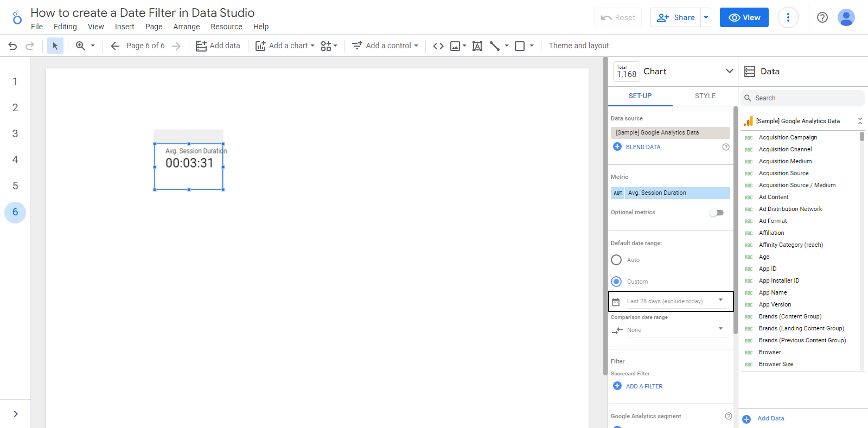This screenshot has width=868, height=428.
Task: Click Add data in the toolbar
Action: pos(218,46)
